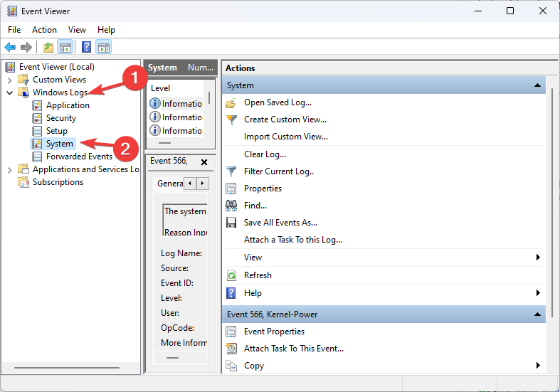This screenshot has height=392, width=560.
Task: Click the Properties icon under System actions
Action: (231, 189)
